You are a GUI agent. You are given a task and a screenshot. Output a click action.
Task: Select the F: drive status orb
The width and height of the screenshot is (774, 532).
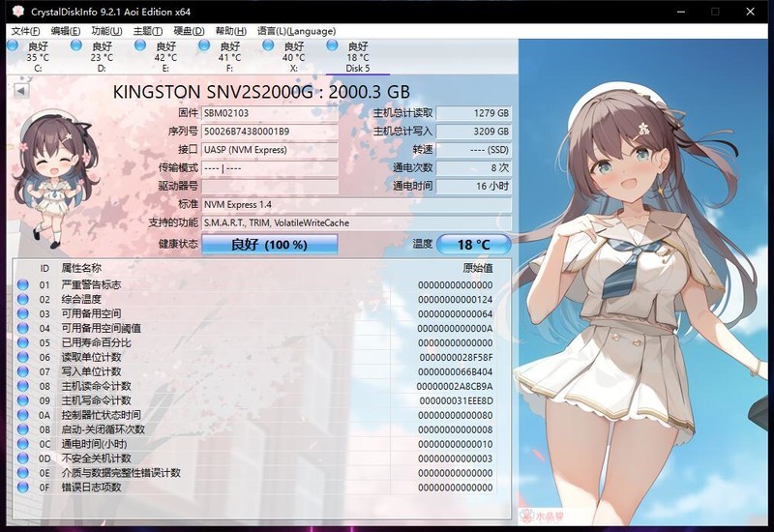(x=204, y=45)
